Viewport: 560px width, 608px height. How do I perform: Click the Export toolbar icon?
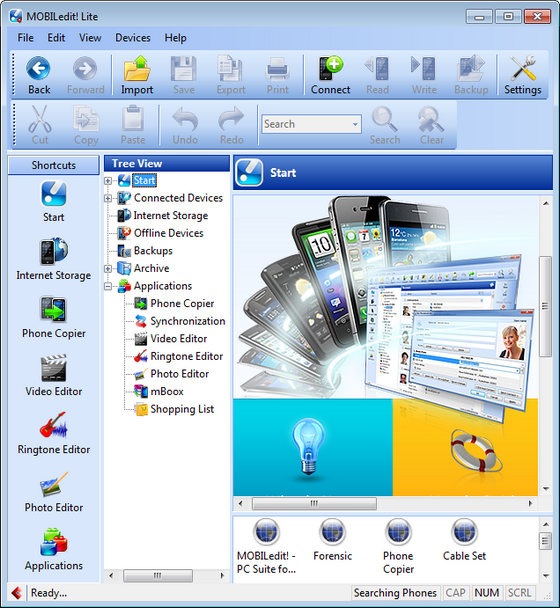[230, 68]
